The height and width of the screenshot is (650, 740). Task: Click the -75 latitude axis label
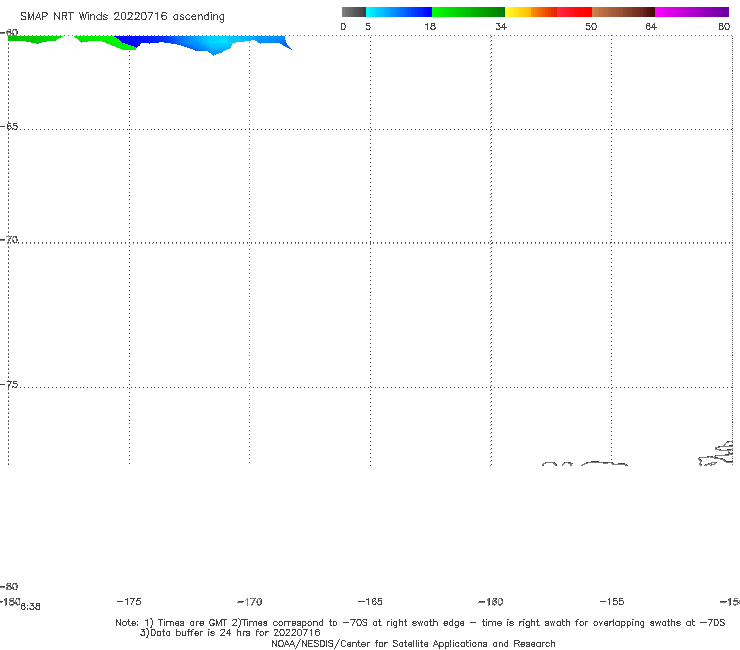tap(9, 385)
